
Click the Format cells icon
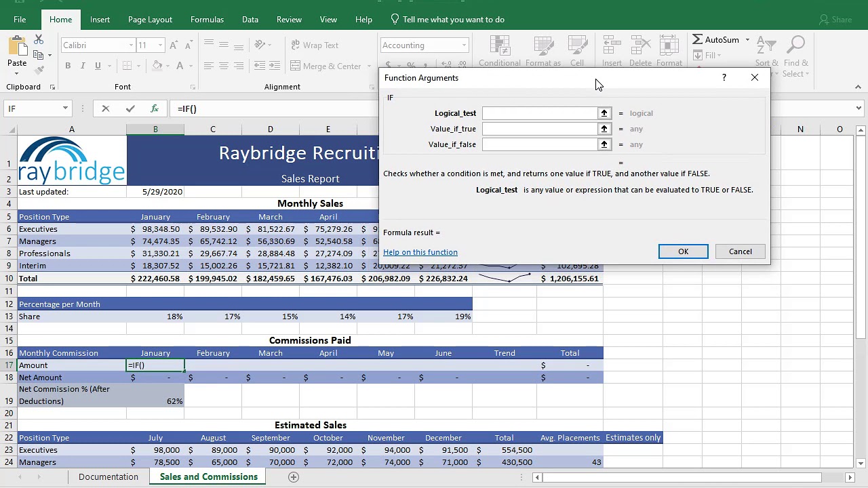pyautogui.click(x=669, y=46)
